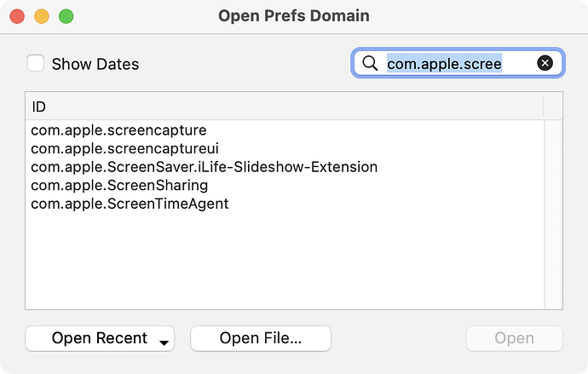Sort by the ID column header

point(285,106)
